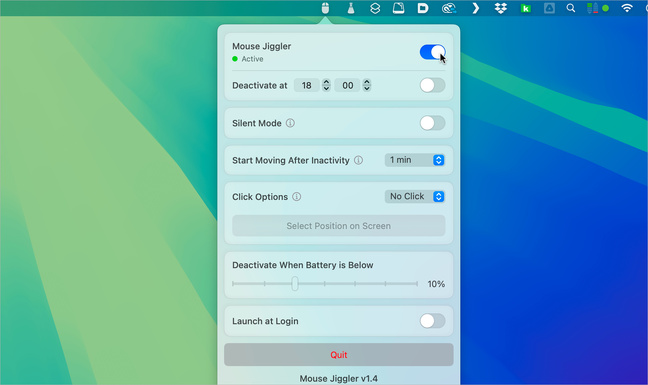Open the Creative Cloud menu bar icon
648x385 pixels.
449,8
